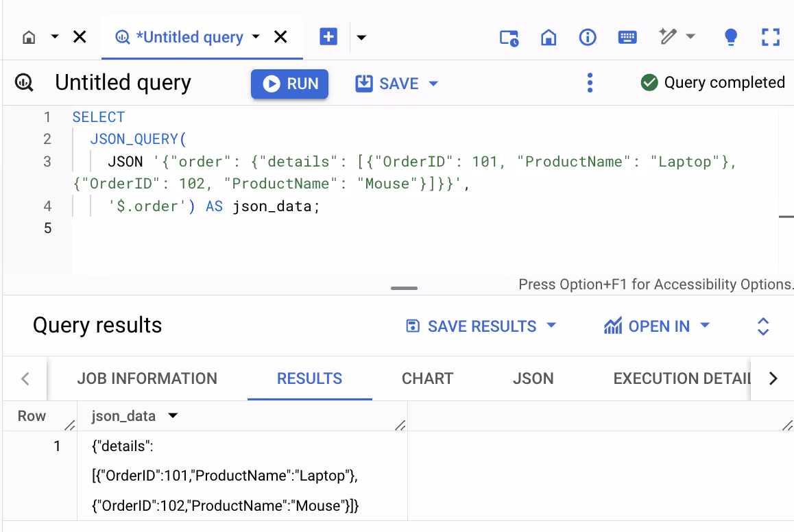Click the home tab icon
This screenshot has height=532, width=794.
tap(29, 37)
